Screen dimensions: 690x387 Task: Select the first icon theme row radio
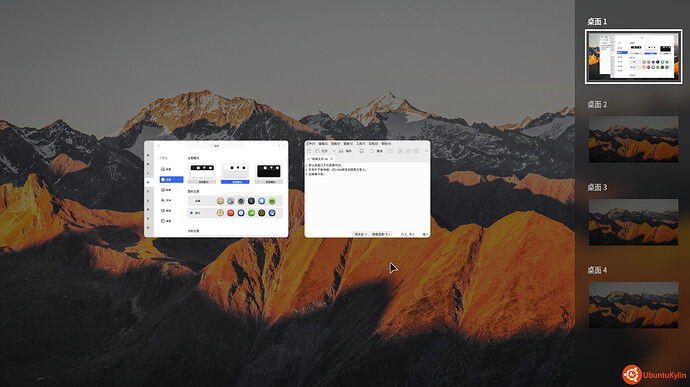[191, 201]
